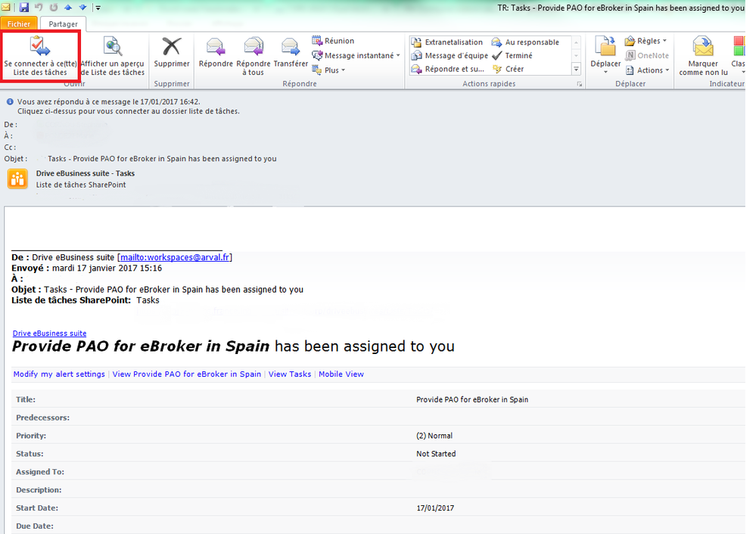Open the Customize Quick Access Toolbar dropdown
The width and height of the screenshot is (756, 534).
pos(98,8)
